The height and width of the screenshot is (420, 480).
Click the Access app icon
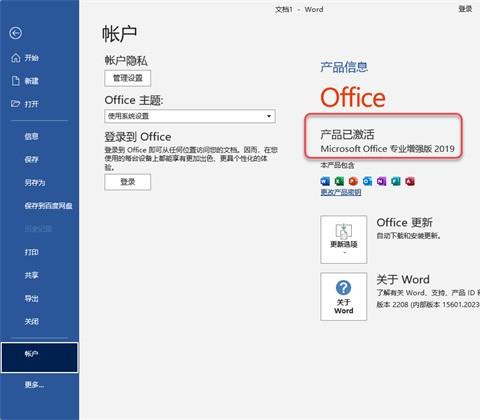point(410,181)
